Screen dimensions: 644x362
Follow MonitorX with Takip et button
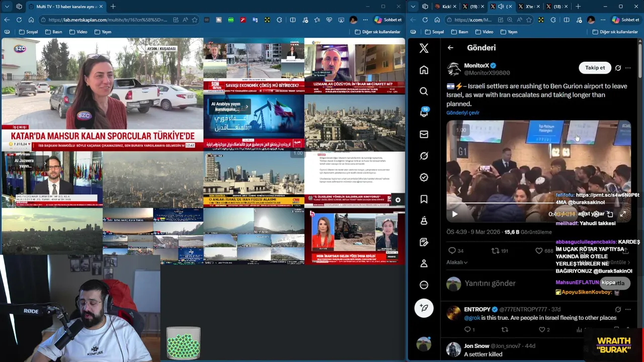pyautogui.click(x=595, y=68)
